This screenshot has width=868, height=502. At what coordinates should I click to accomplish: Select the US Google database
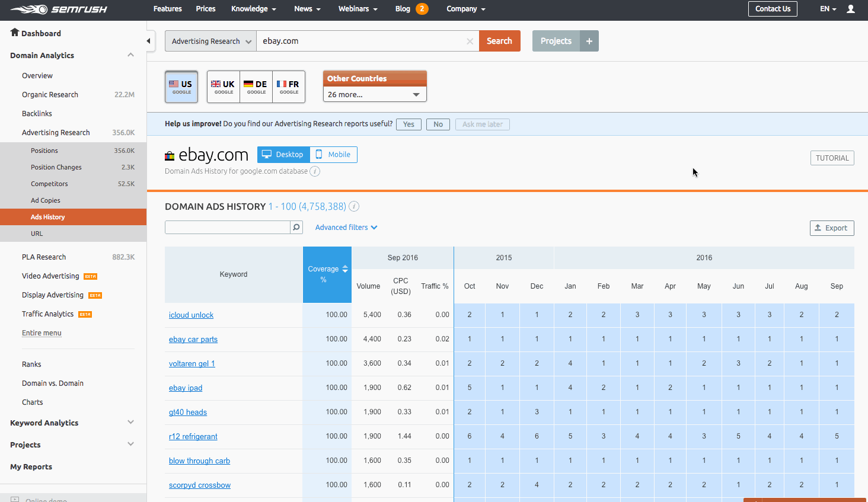[x=181, y=87]
